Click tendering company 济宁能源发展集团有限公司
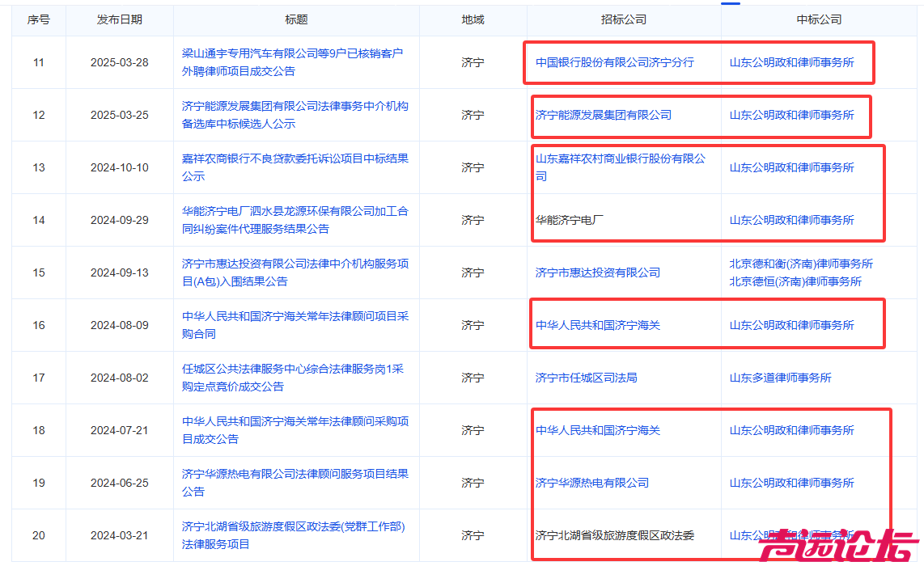Viewport: 924px width, 566px height. 603,115
